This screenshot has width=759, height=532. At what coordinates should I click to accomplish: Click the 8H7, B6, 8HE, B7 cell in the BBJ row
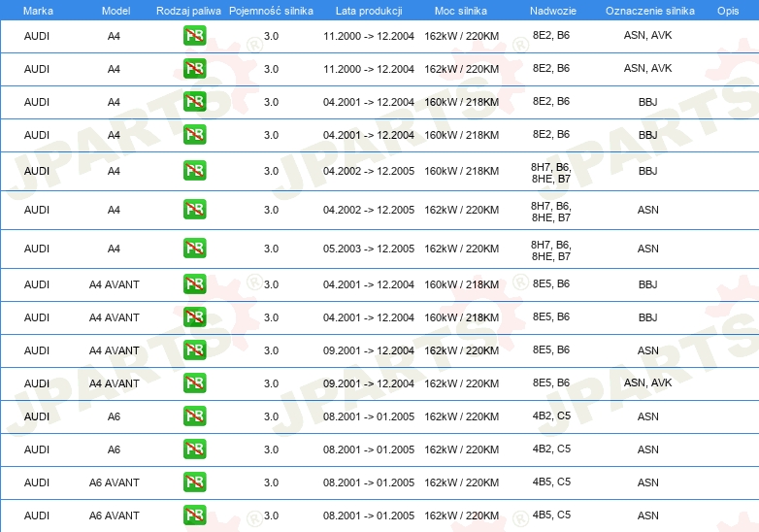coord(551,173)
